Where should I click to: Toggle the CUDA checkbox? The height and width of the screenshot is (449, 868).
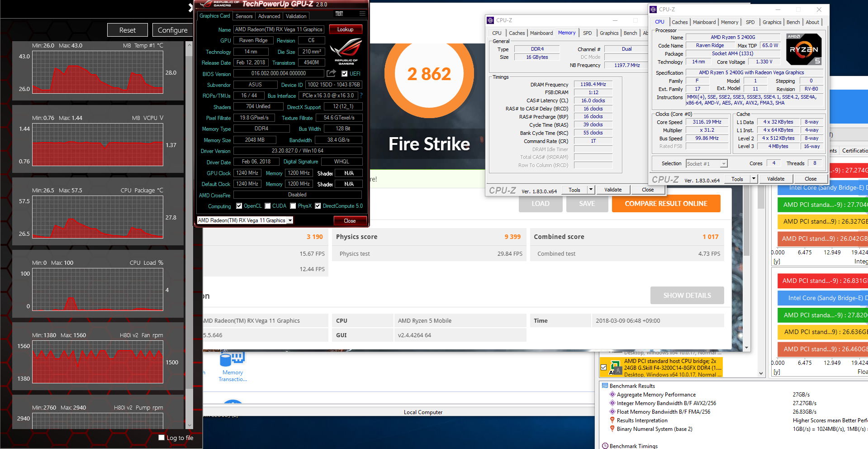268,206
